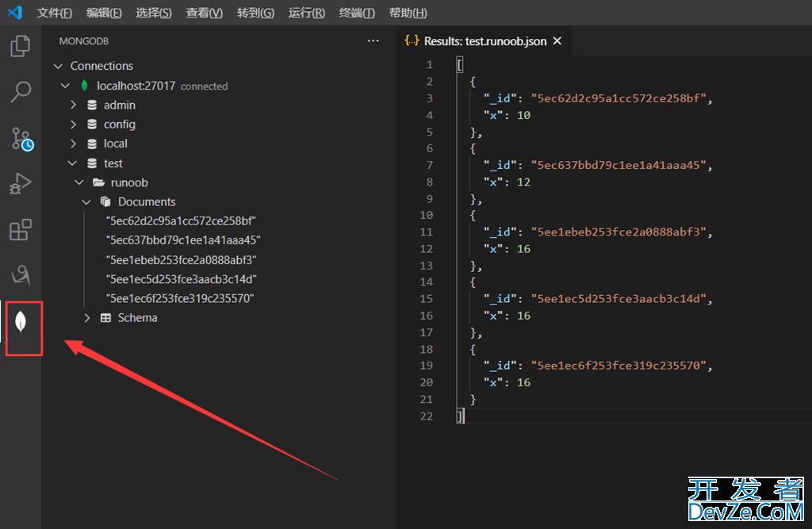This screenshot has height=529, width=812.
Task: Open the 查看(V) menu
Action: tap(204, 13)
